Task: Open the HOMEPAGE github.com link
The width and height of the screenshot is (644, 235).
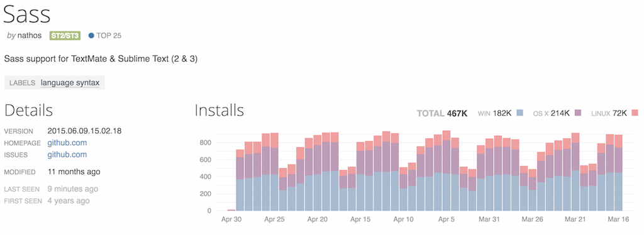Action: pyautogui.click(x=67, y=143)
